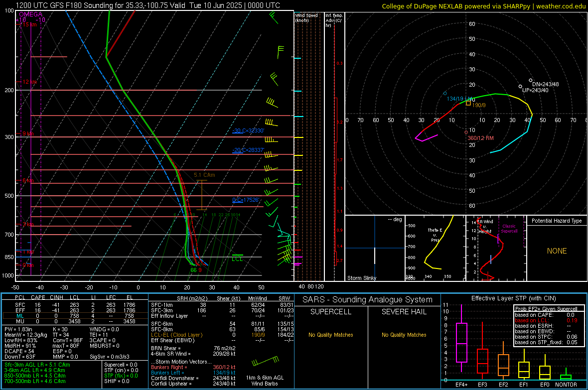This screenshot has height=390, width=588.
Task: Click the Sfc-3km AGL LR = 5.1 C/km line
Action: pyautogui.click(x=37, y=365)
